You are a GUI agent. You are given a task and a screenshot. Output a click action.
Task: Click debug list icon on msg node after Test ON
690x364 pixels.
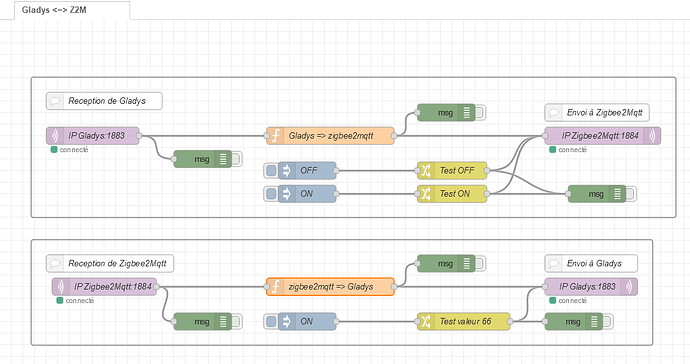pyautogui.click(x=617, y=194)
